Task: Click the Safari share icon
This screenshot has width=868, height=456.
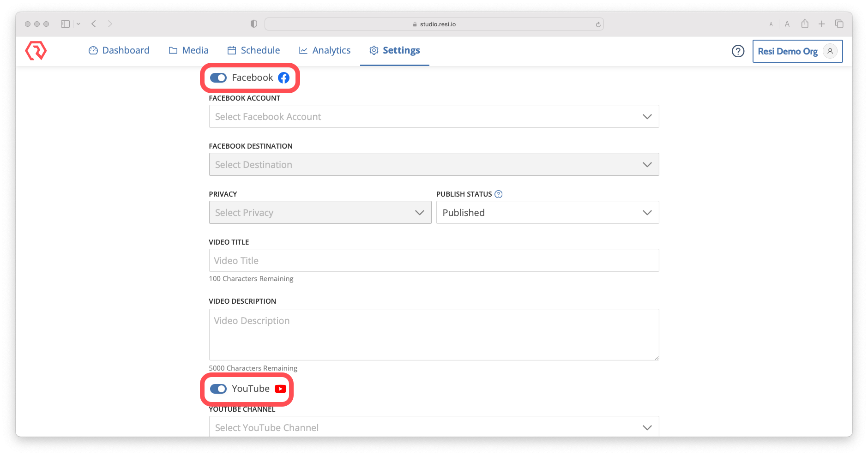Action: click(x=805, y=24)
